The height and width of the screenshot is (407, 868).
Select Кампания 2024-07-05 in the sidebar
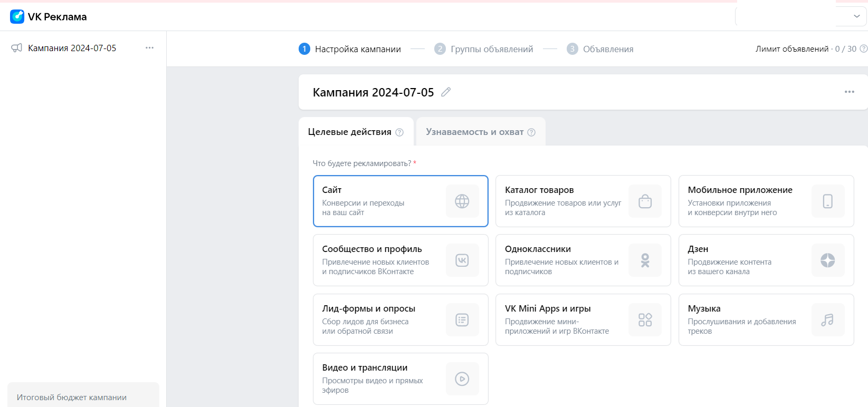coord(72,48)
